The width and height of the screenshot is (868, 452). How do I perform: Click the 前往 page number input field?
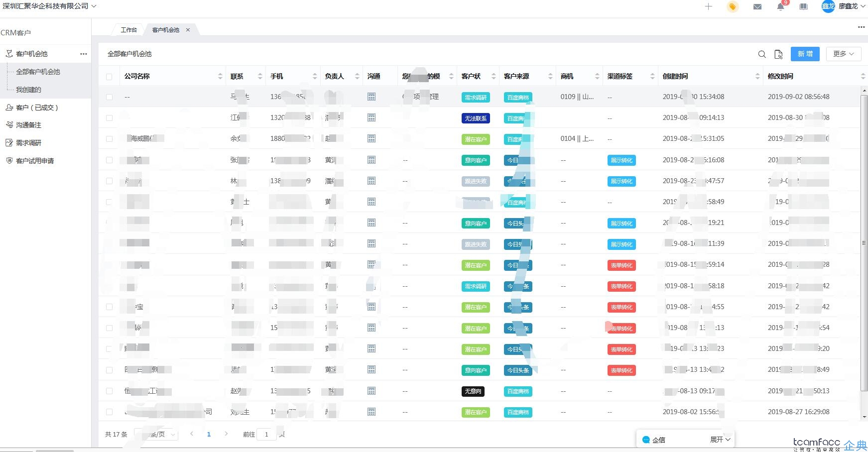coord(266,434)
